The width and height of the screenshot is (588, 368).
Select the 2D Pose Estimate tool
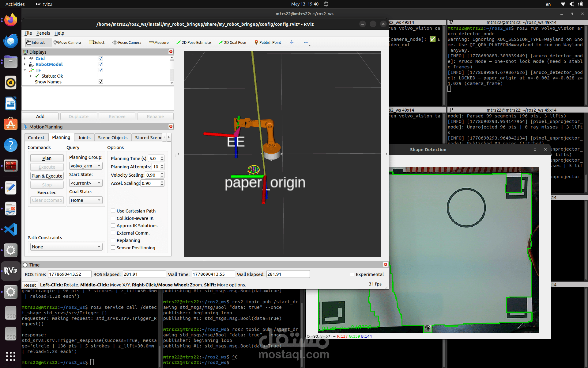point(194,42)
